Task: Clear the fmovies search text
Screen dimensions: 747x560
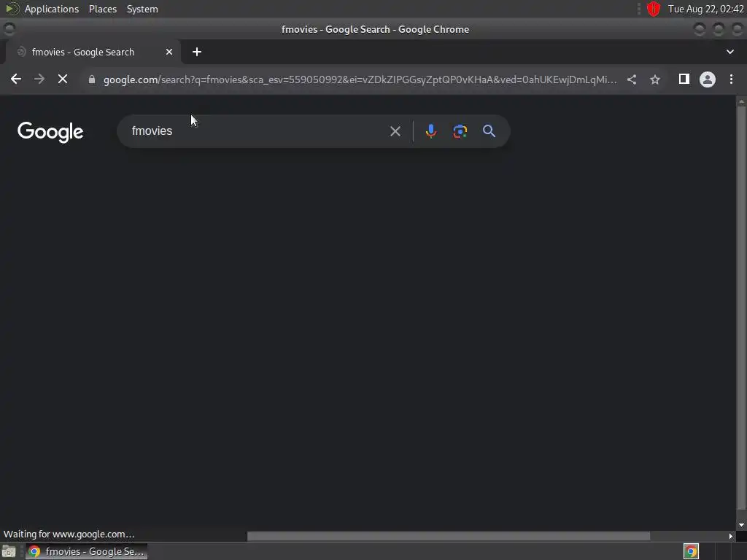Action: 395,131
